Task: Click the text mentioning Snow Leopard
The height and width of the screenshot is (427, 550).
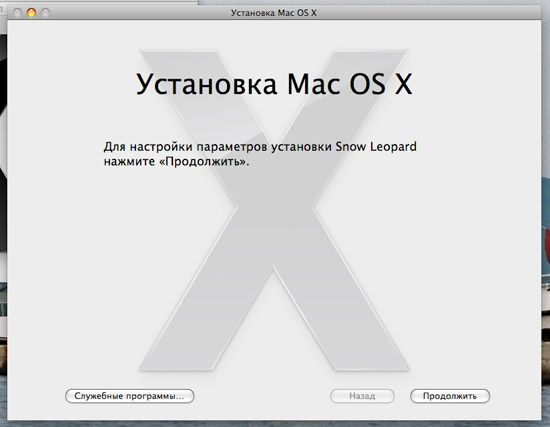Action: [x=260, y=147]
